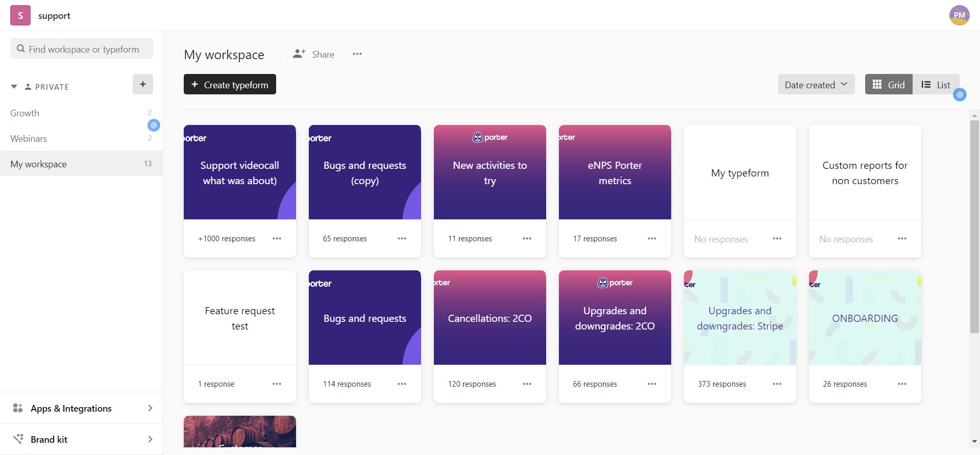The image size is (980, 455).
Task: Open the support organization avatar icon
Action: coord(20,15)
